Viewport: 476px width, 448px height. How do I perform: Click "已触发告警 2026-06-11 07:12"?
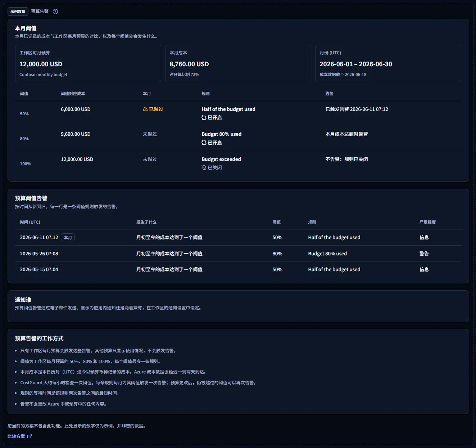click(x=357, y=109)
